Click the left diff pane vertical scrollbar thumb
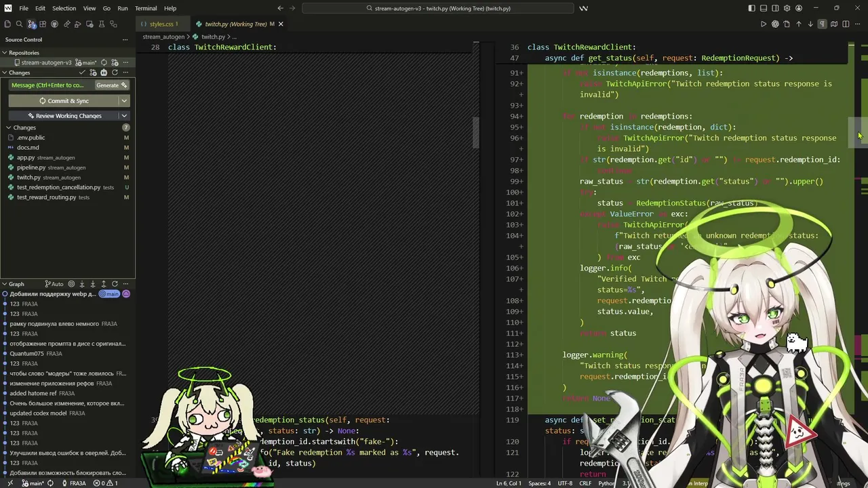This screenshot has width=868, height=488. [x=476, y=132]
